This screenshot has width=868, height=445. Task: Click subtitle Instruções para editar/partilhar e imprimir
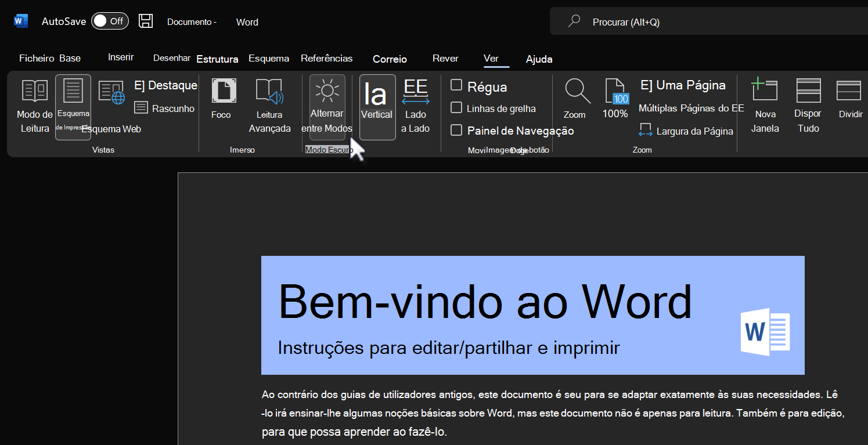449,348
